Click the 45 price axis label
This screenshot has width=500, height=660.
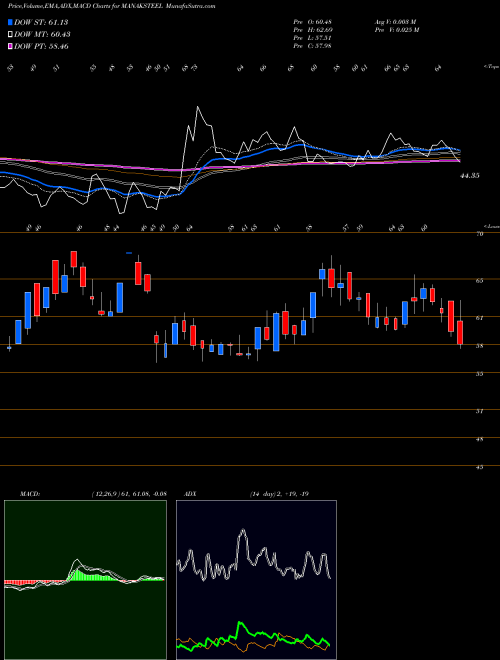tap(479, 467)
